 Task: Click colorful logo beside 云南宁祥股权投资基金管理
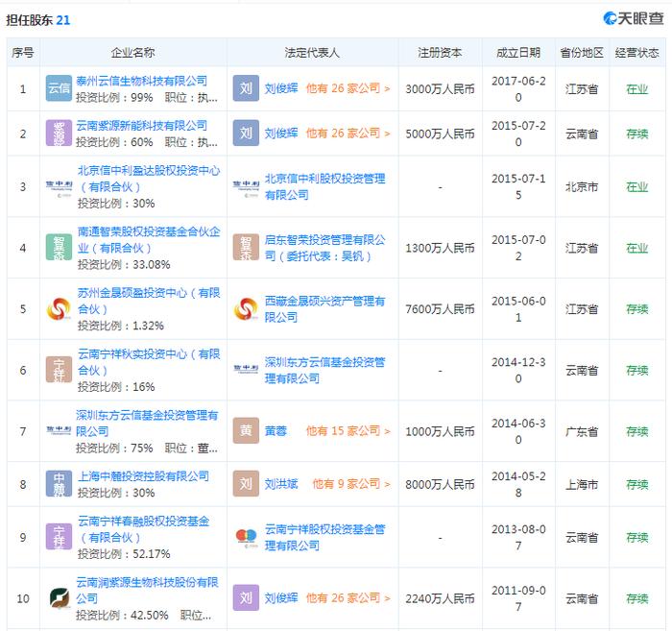click(x=246, y=538)
